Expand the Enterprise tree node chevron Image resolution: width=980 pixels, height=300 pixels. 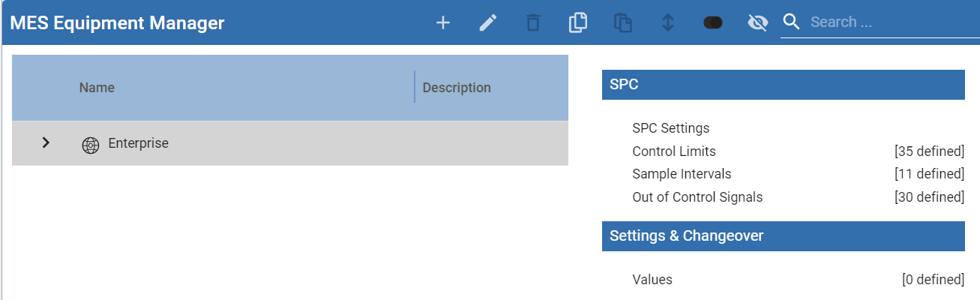[46, 142]
